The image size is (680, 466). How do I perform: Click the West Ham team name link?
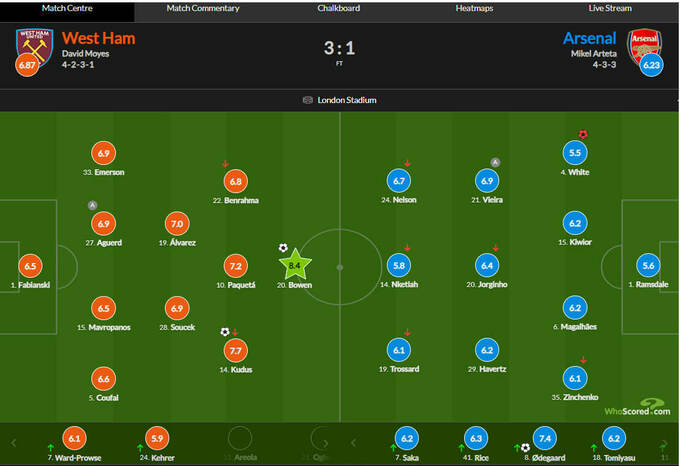pyautogui.click(x=98, y=38)
